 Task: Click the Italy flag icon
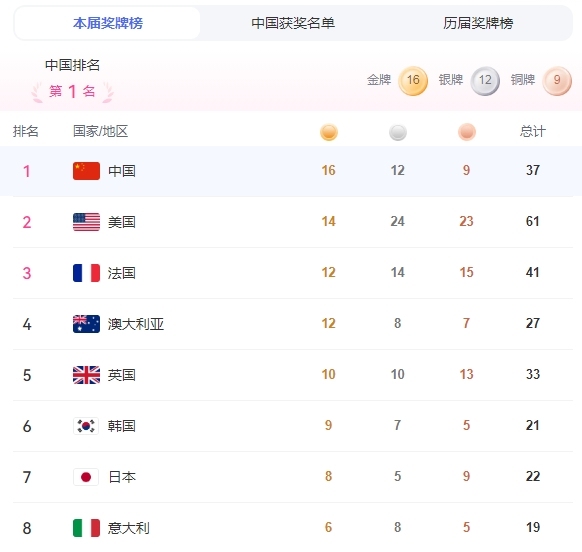86,528
